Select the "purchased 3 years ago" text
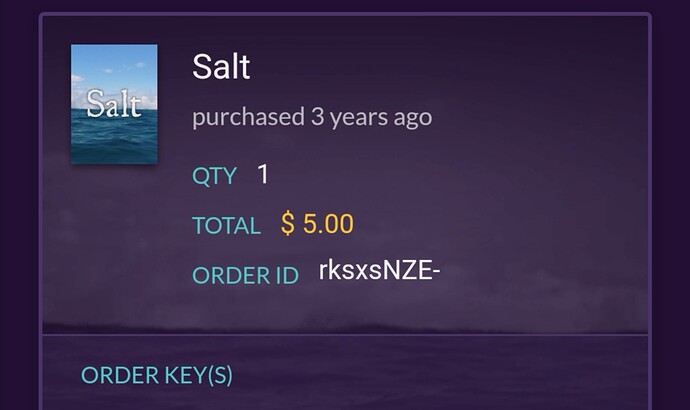 312,117
